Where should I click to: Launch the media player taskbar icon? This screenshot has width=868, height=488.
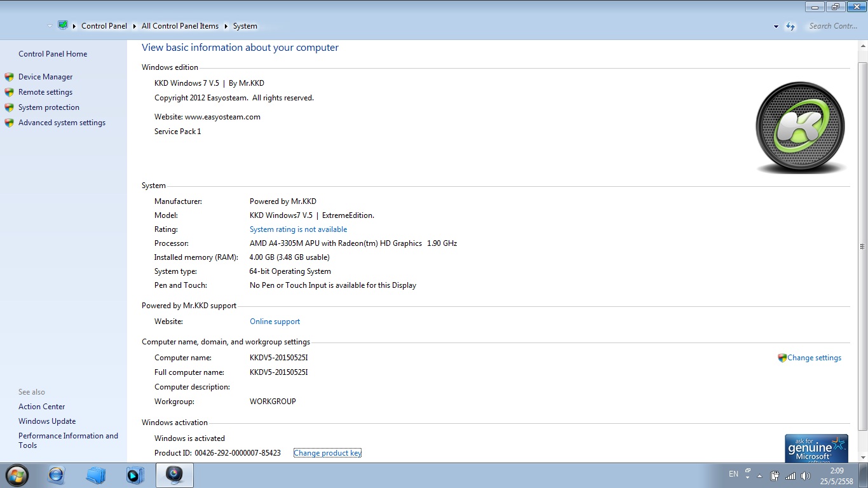(x=135, y=475)
